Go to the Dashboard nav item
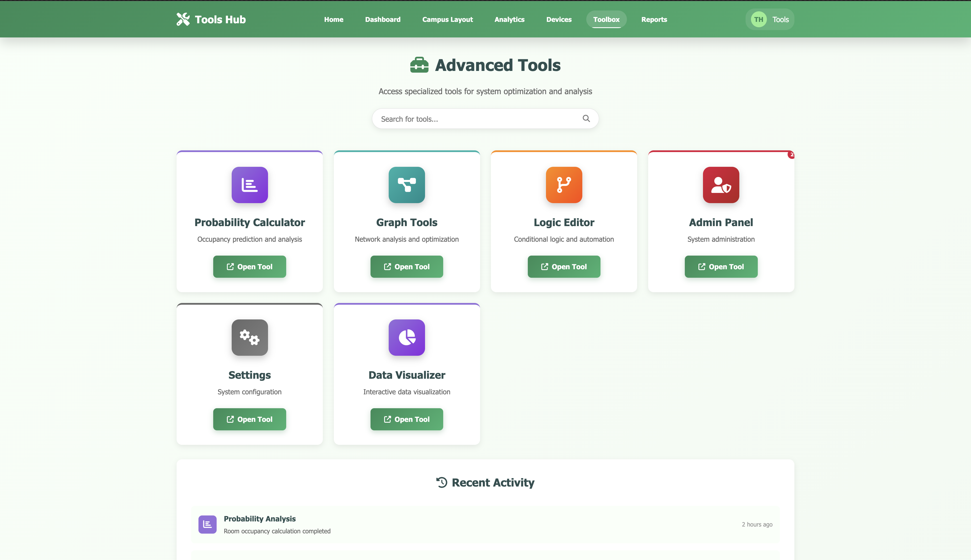The width and height of the screenshot is (971, 560). coord(382,19)
